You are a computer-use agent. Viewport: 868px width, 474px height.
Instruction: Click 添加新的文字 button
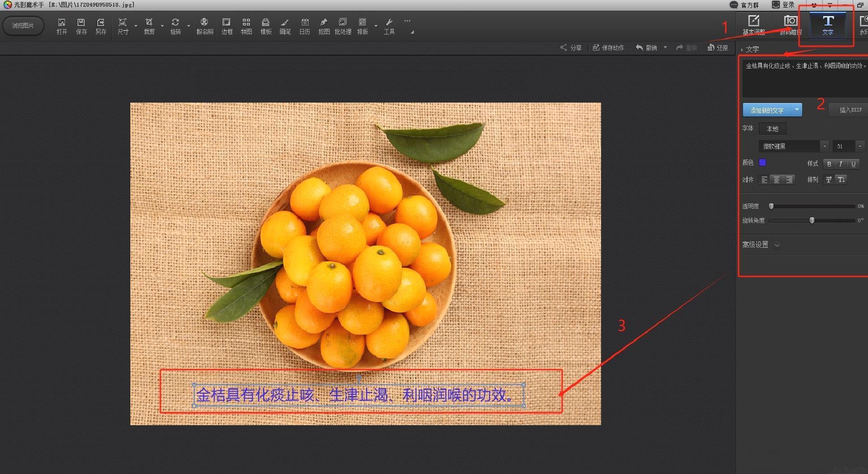tap(767, 110)
